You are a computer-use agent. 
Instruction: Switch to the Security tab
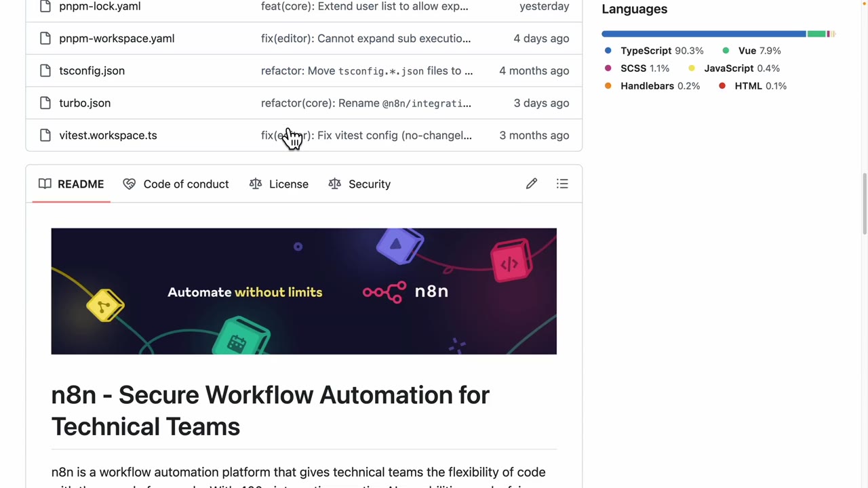click(359, 184)
